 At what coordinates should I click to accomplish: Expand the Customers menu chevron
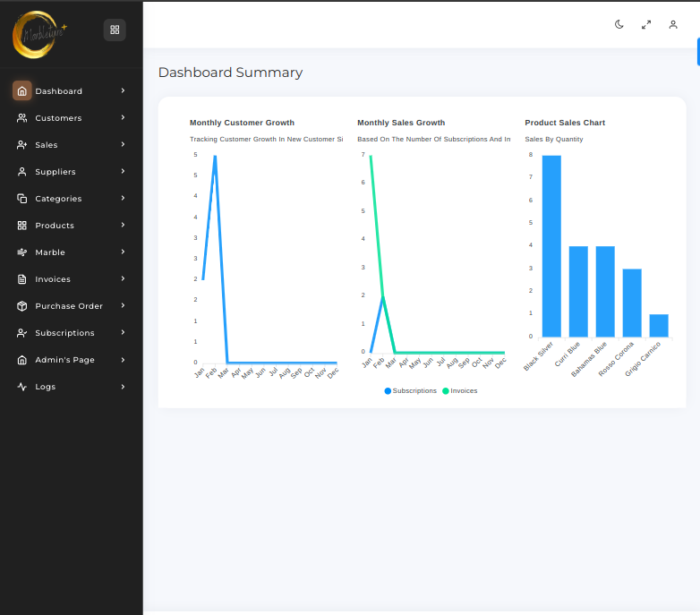pos(123,117)
